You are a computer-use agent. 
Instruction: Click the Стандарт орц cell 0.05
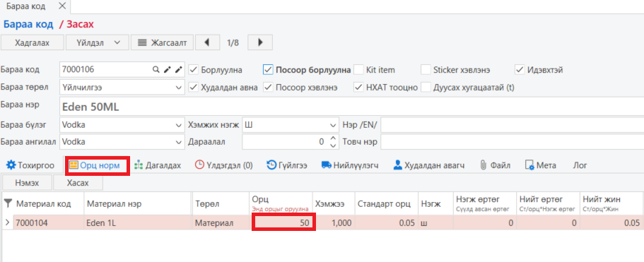pyautogui.click(x=386, y=222)
